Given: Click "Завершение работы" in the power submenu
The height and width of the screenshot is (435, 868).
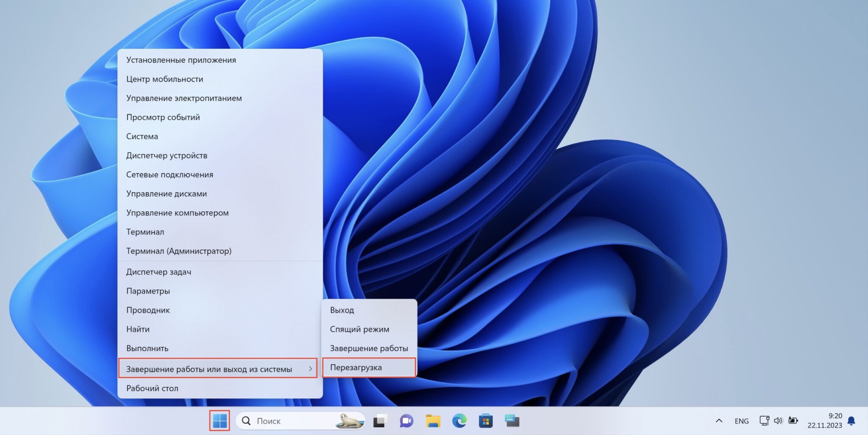Looking at the screenshot, I should click(369, 348).
